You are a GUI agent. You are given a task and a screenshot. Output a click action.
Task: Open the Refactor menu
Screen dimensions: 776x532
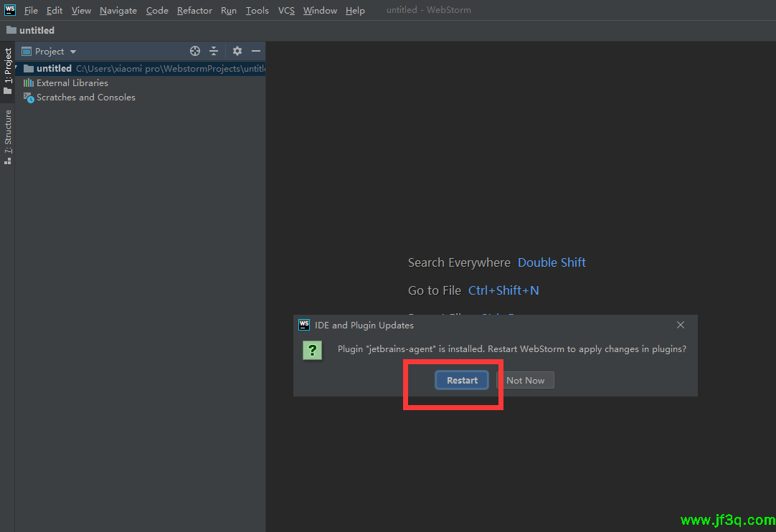(x=194, y=11)
